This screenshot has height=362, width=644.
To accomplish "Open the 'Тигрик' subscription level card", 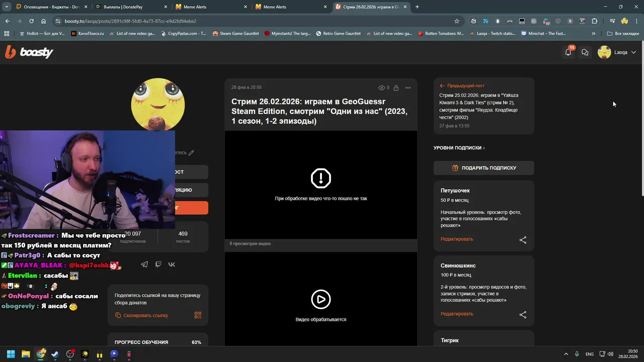I will tap(484, 339).
